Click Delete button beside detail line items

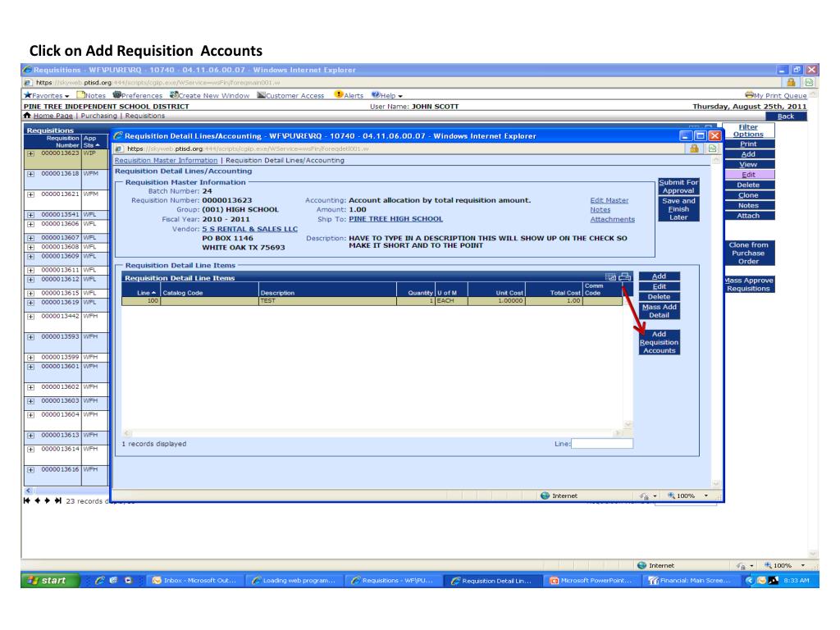659,297
